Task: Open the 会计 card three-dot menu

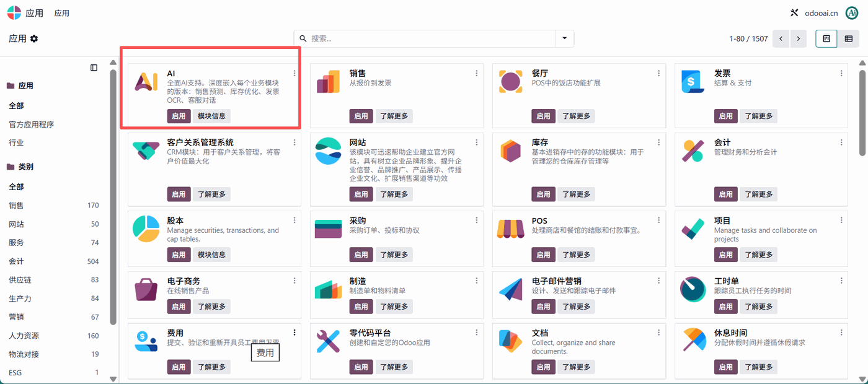Action: pos(841,142)
